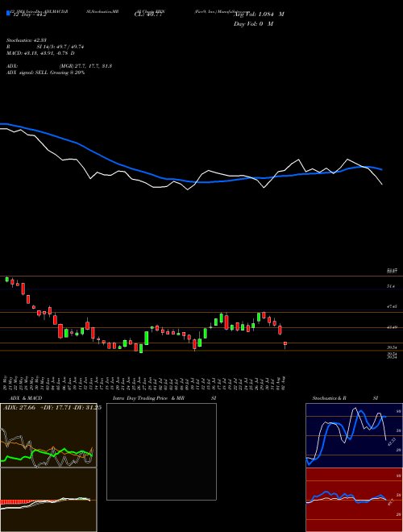Click the 'Day Vol: 0 M' readout
This screenshot has height=532, width=403.
253,24
